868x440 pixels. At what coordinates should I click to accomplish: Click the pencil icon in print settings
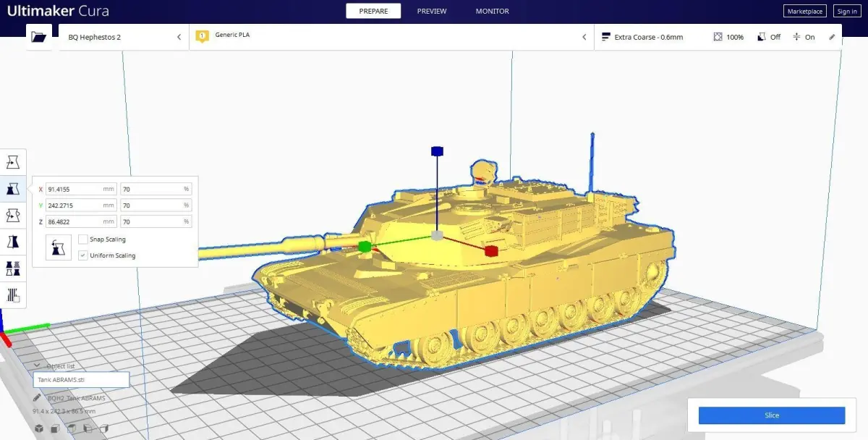click(832, 37)
